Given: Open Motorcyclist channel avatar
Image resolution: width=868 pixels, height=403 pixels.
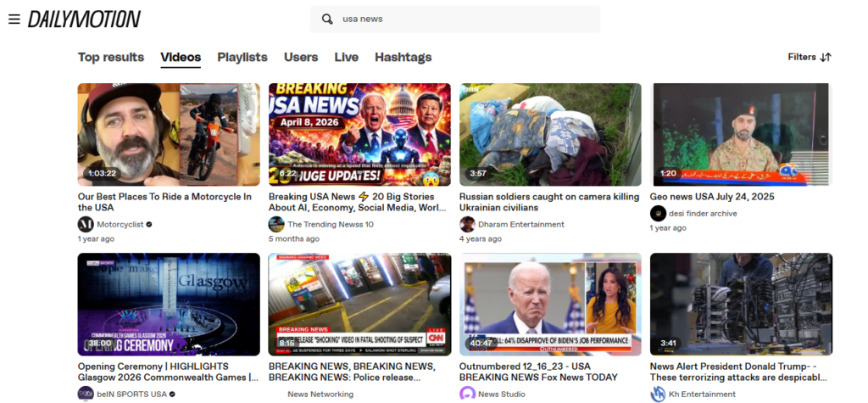Looking at the screenshot, I should (86, 225).
